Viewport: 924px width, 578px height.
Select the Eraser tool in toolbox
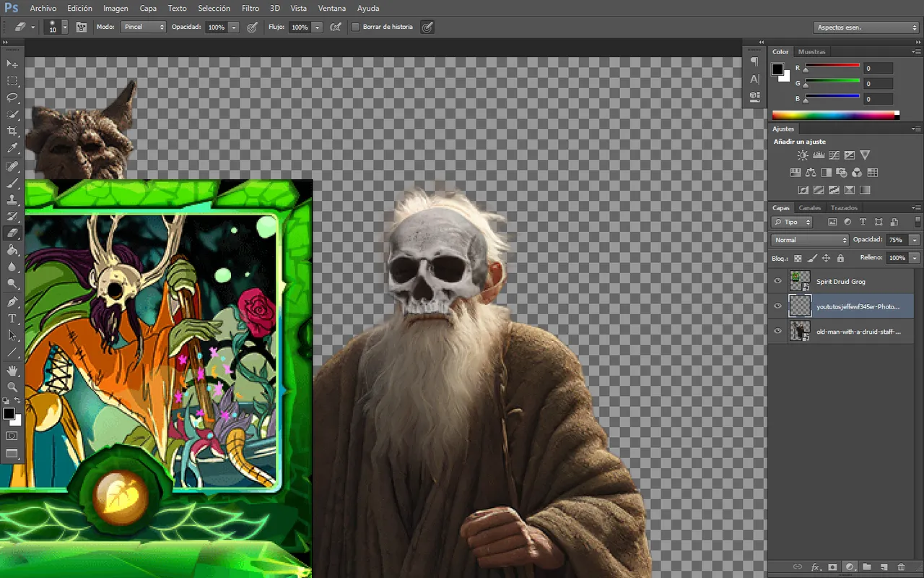pos(12,233)
